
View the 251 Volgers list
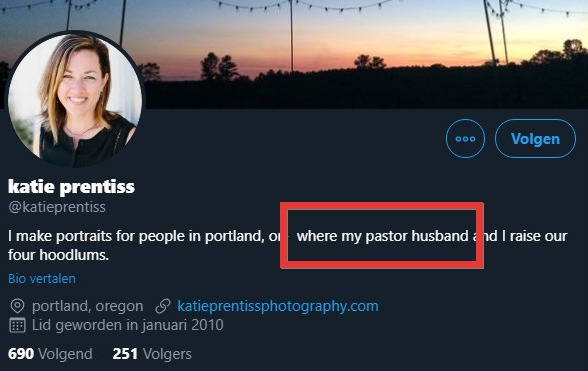[x=152, y=354]
